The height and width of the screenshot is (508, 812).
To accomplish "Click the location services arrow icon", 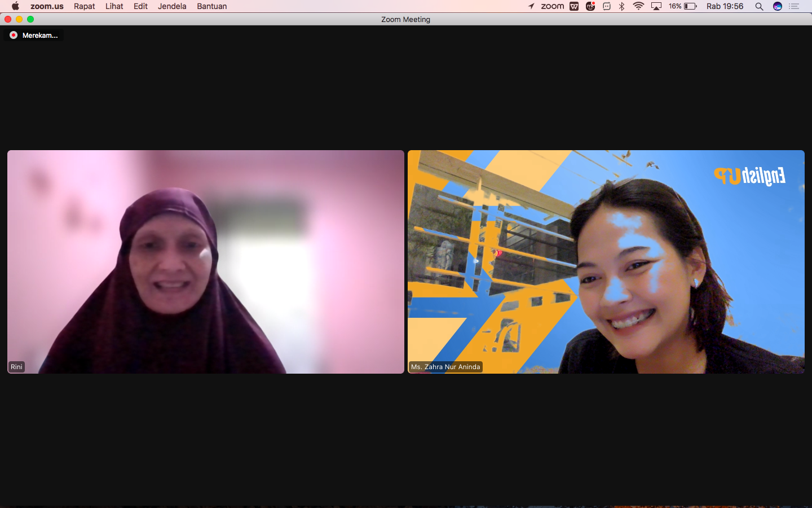I will point(531,6).
